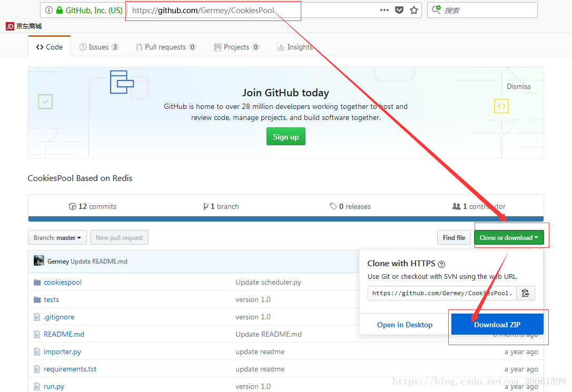This screenshot has width=572, height=392.
Task: Open the cookiespool folder
Action: [x=62, y=283]
